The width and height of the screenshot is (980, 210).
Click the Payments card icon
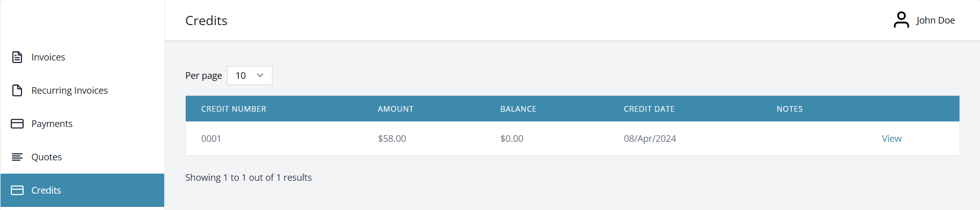tap(17, 123)
